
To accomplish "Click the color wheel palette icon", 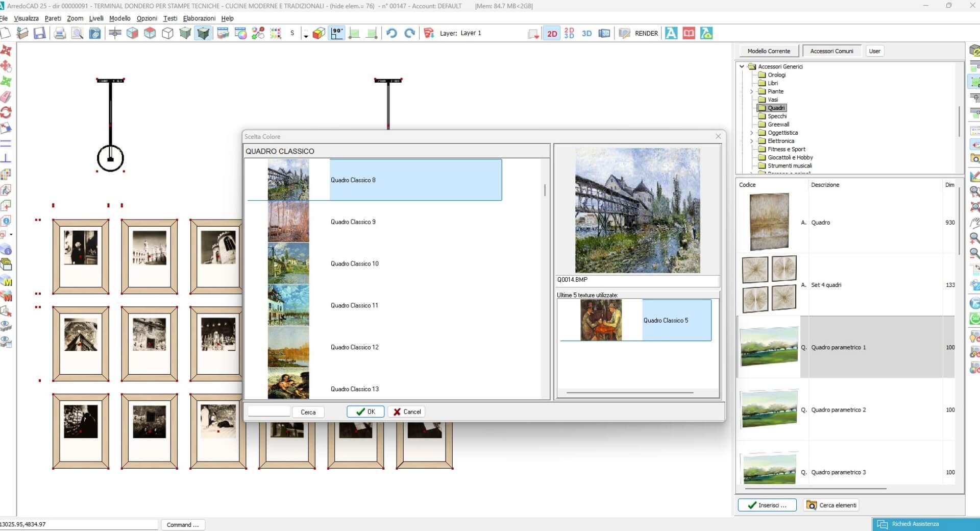I will (240, 33).
